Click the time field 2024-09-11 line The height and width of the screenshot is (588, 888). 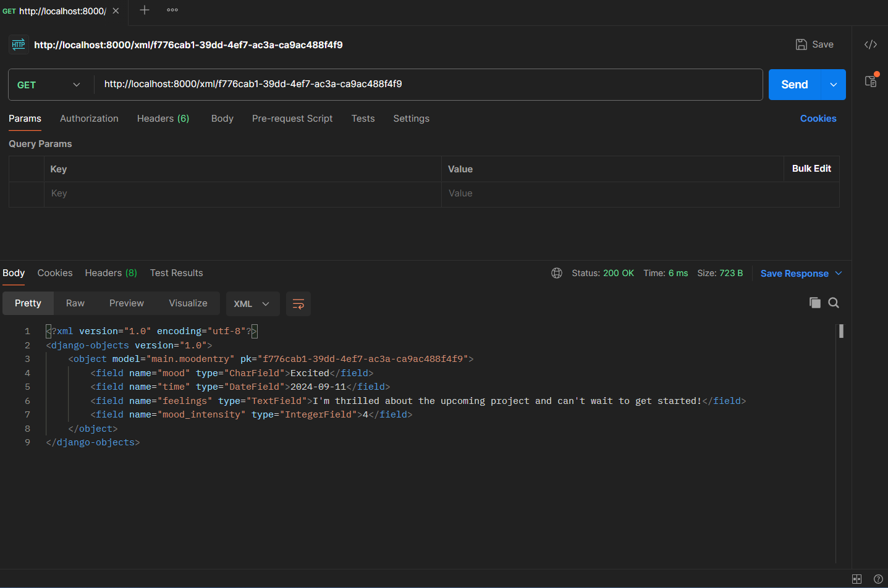click(240, 387)
